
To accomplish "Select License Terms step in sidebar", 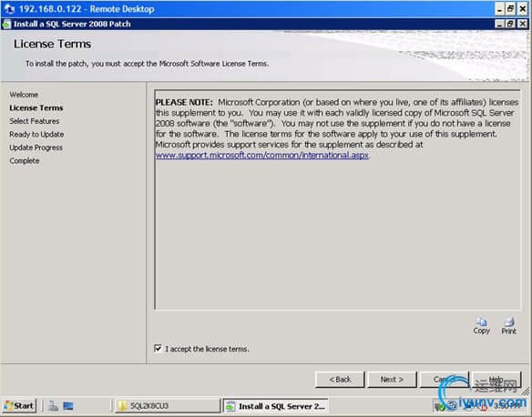I will (36, 107).
